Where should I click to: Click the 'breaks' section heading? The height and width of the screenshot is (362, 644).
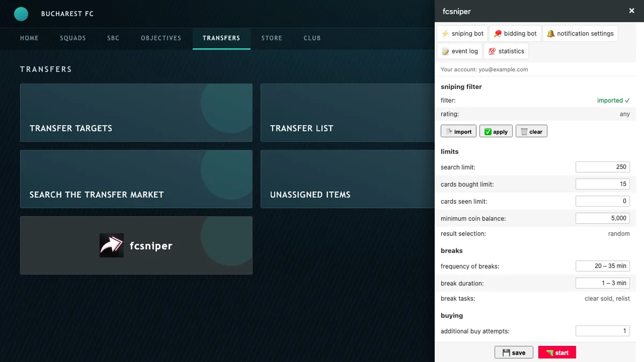451,251
